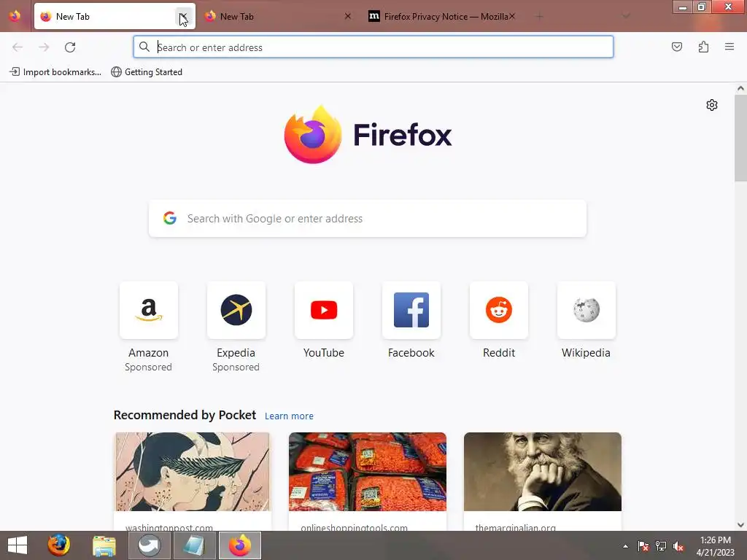
Task: Click the Learn more Pocket link
Action: [x=289, y=416]
